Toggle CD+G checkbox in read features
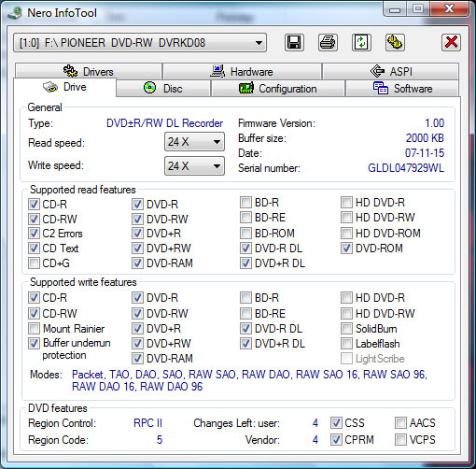 [34, 263]
